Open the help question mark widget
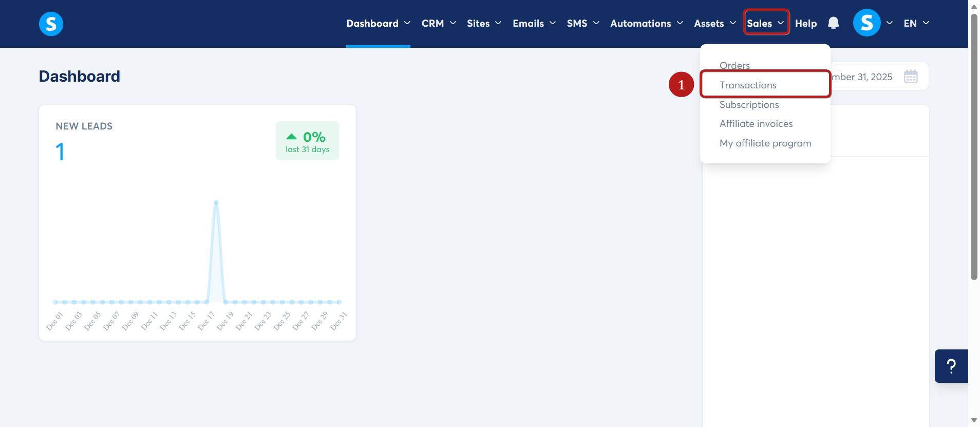980x427 pixels. [951, 366]
